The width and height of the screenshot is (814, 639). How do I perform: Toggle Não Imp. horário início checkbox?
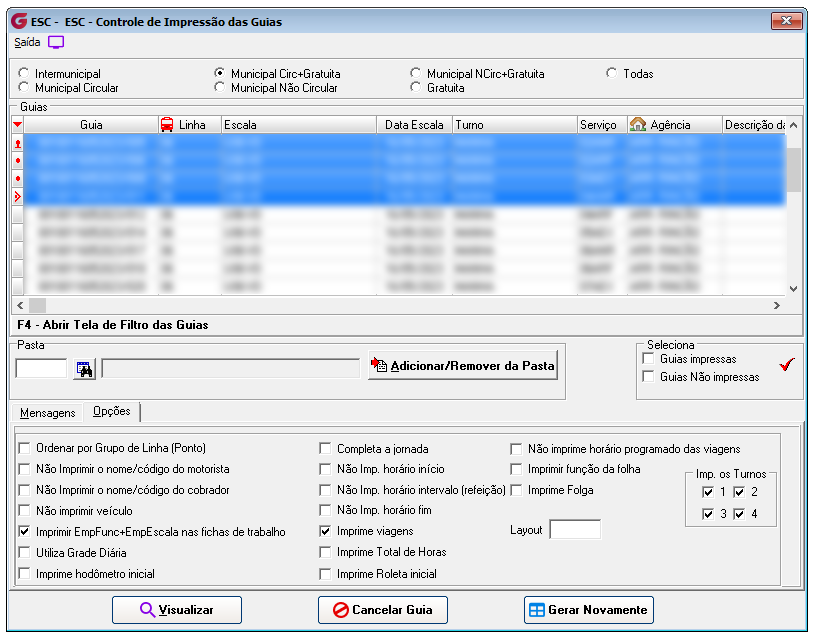[325, 469]
